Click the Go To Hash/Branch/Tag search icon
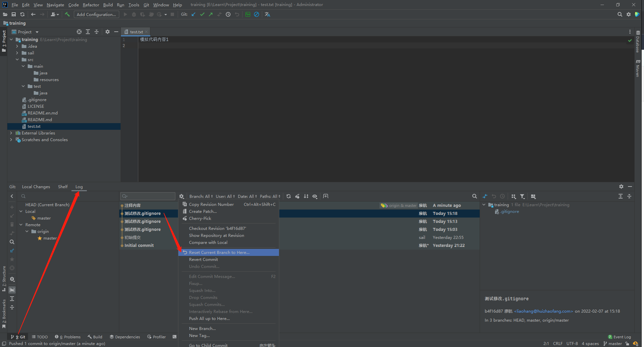This screenshot has width=644, height=347. click(x=474, y=196)
